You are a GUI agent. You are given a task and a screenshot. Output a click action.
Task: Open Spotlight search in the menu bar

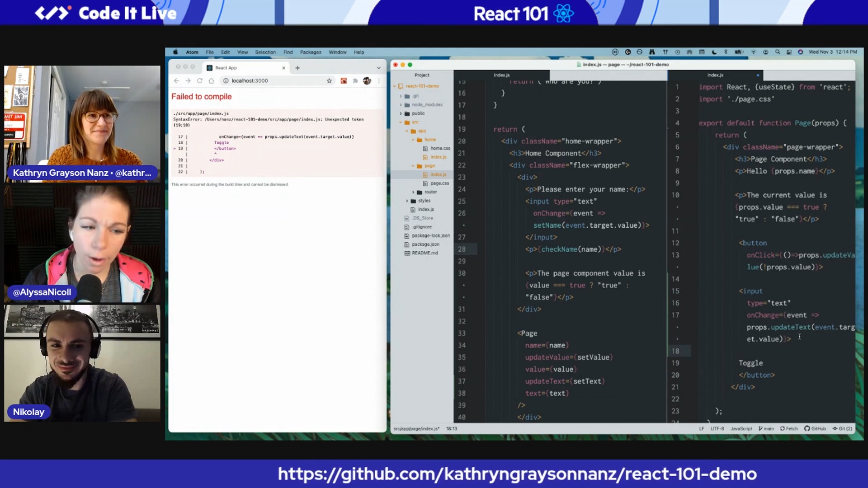click(778, 52)
